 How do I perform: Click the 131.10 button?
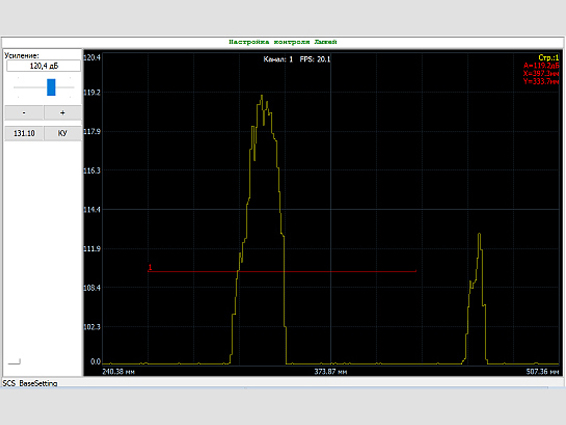pyautogui.click(x=24, y=133)
